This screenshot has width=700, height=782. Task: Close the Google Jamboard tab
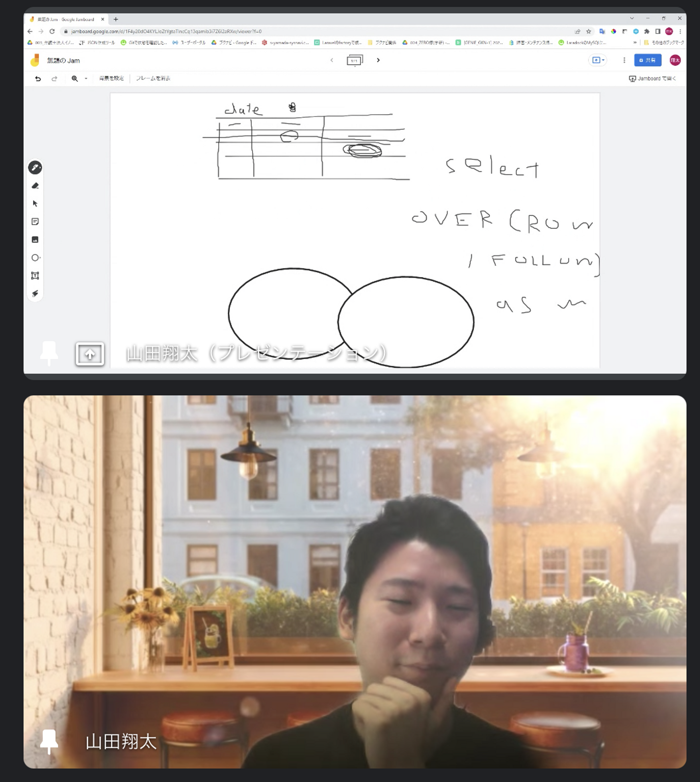point(103,19)
